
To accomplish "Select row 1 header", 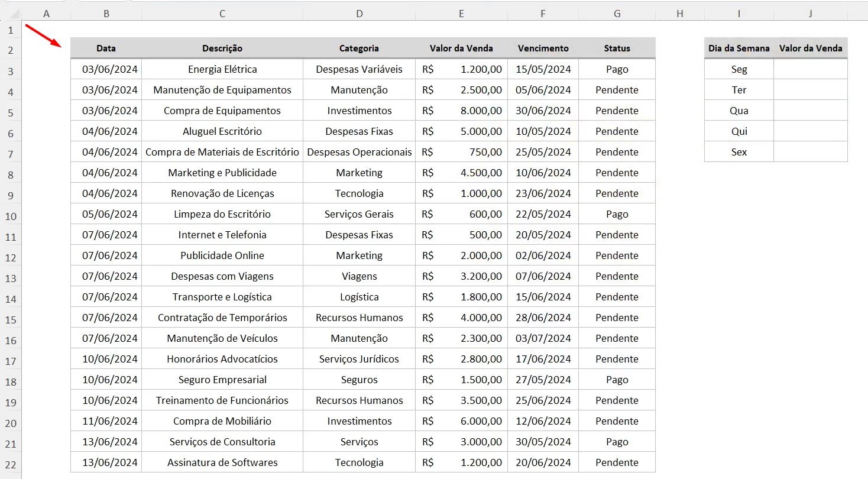I will click(11, 30).
